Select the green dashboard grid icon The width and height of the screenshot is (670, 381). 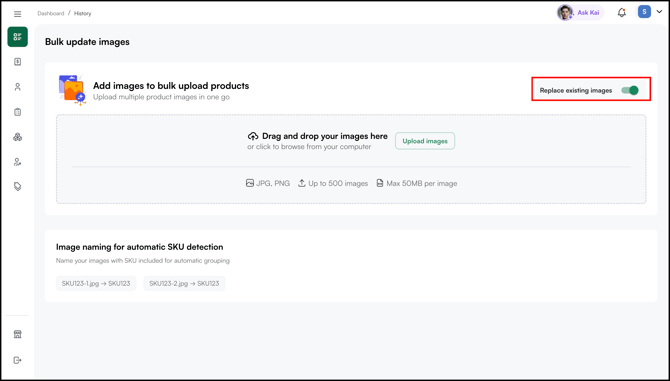click(18, 37)
